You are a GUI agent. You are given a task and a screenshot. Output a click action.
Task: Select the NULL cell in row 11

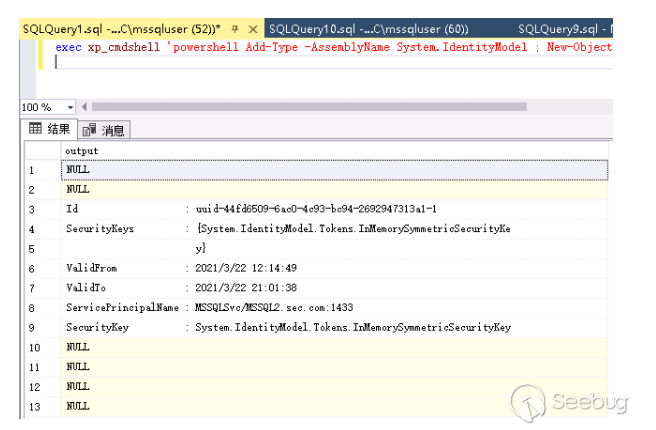334,367
